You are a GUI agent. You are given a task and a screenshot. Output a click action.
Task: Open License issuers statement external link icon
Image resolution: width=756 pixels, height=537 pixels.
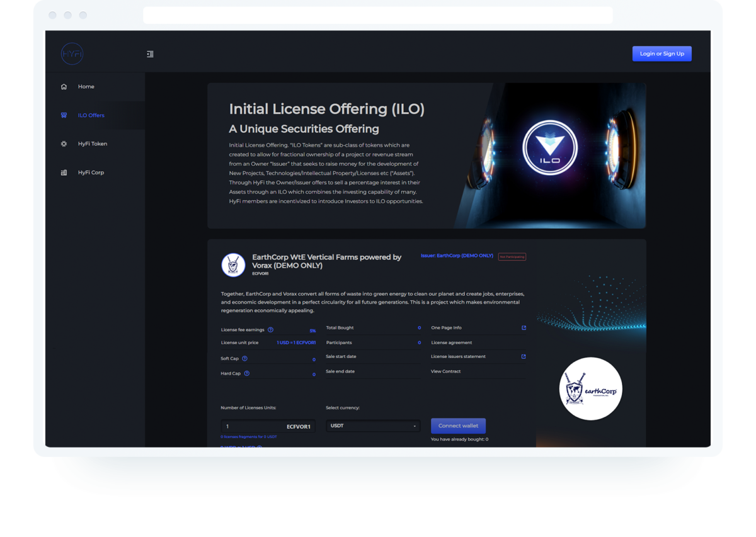[524, 356]
